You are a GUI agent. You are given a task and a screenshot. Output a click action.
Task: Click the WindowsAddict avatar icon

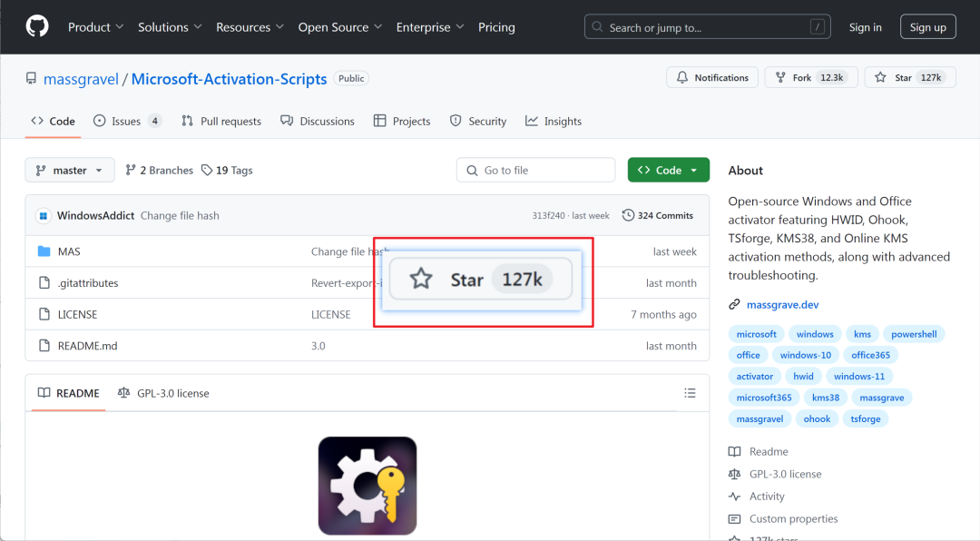tap(44, 216)
